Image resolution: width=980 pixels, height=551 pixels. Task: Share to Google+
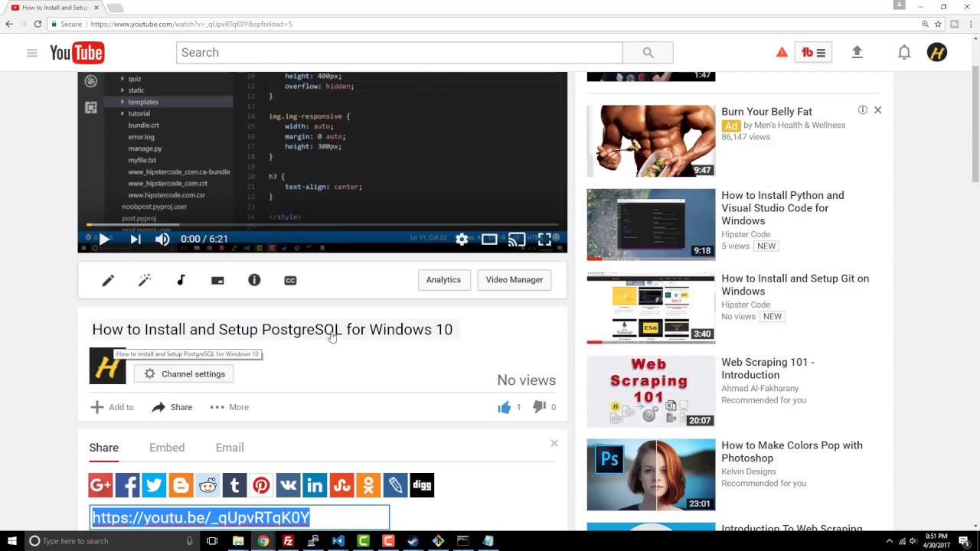click(100, 485)
